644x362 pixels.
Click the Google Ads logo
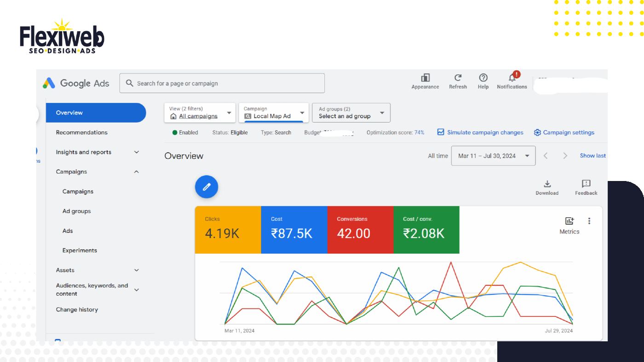coord(76,83)
